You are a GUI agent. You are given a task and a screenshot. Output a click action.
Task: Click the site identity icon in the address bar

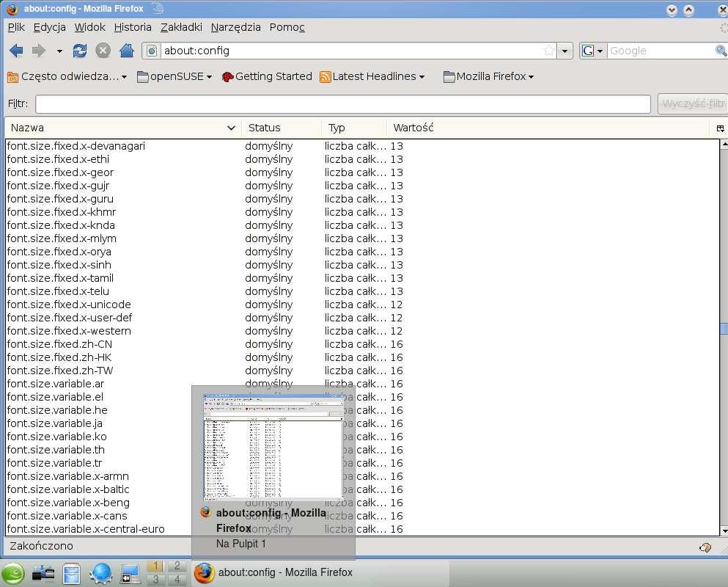pyautogui.click(x=152, y=51)
